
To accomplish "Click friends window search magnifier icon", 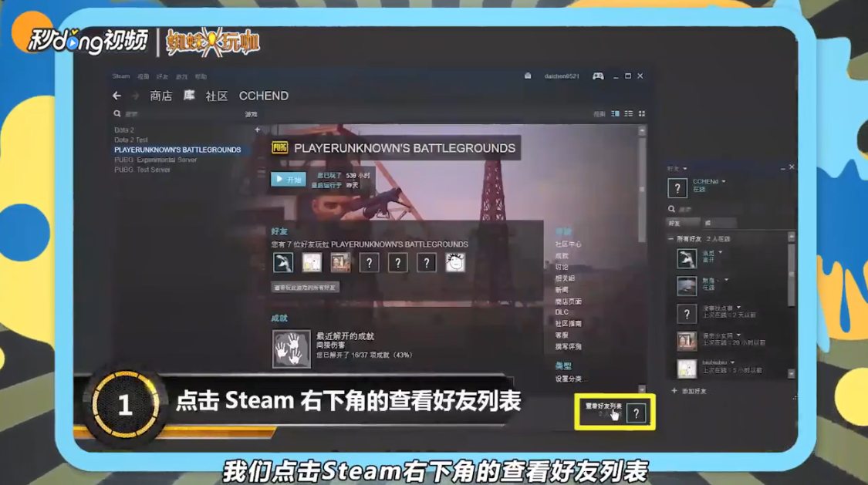I will pos(671,209).
